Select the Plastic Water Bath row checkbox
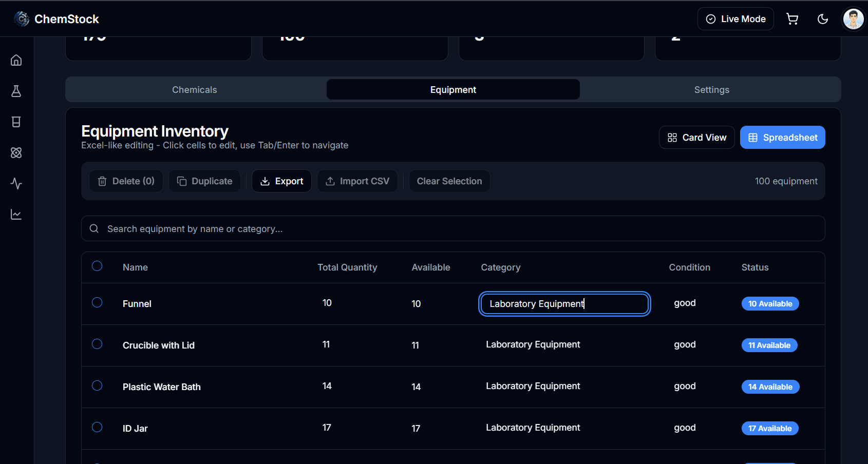 point(97,385)
